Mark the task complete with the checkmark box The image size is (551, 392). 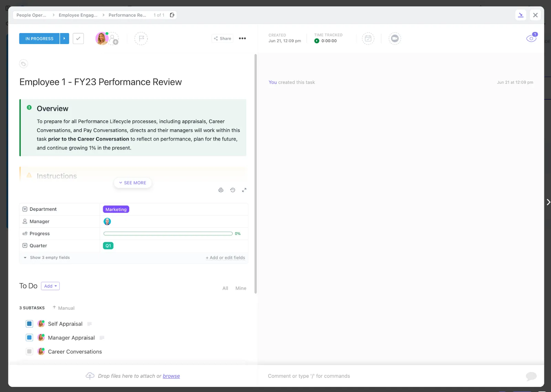[x=78, y=39]
